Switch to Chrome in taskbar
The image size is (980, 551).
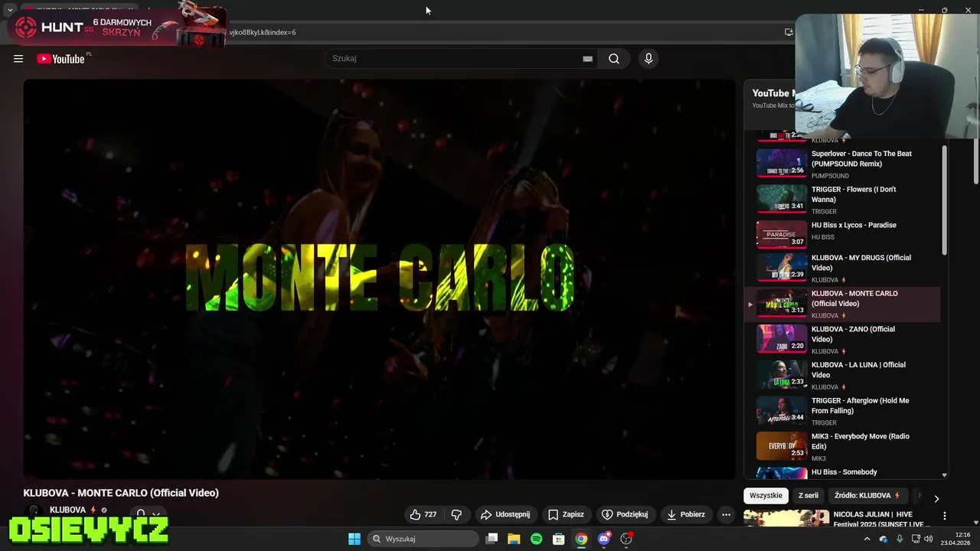click(x=581, y=539)
